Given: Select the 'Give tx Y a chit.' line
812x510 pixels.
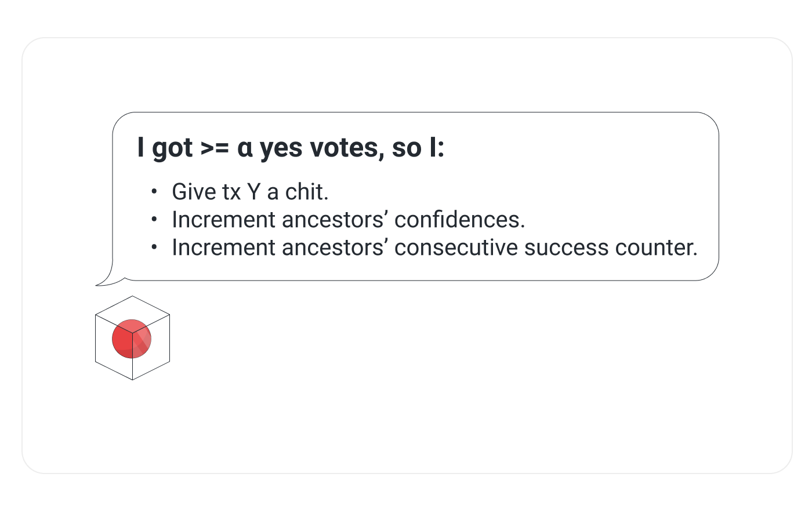Looking at the screenshot, I should pyautogui.click(x=250, y=192).
